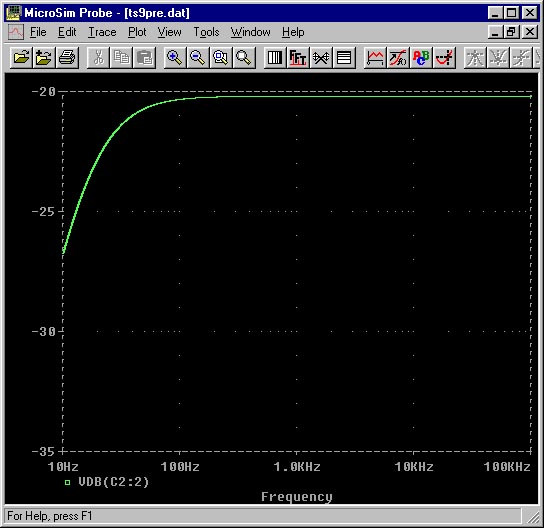The height and width of the screenshot is (528, 544).
Task: Open the Plot menu
Action: 137,32
